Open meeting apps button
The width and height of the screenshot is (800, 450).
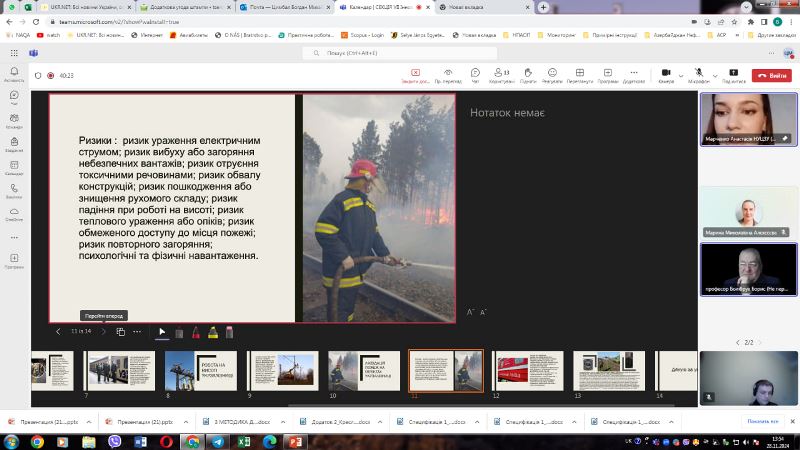tap(608, 76)
